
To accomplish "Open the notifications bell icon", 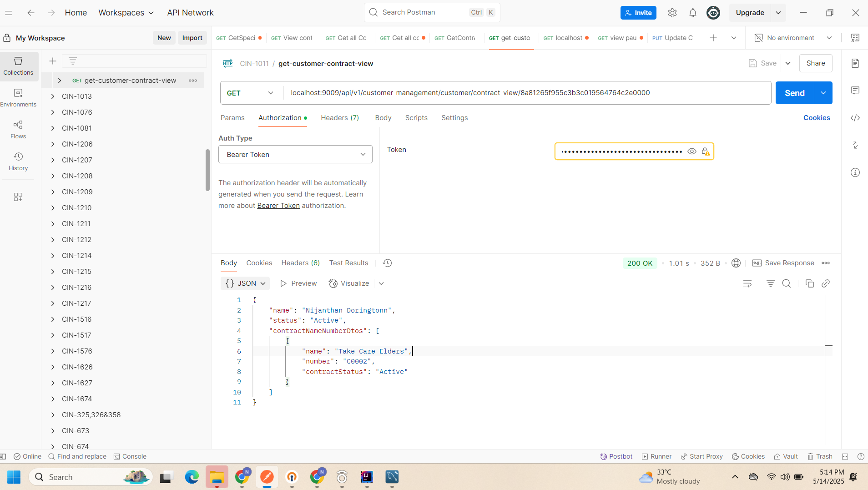I will 693,13.
